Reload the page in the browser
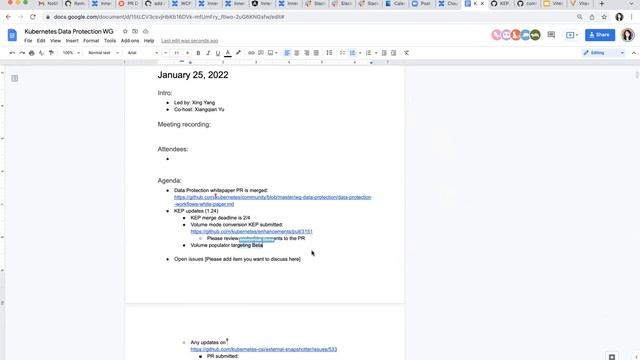 tap(33, 17)
